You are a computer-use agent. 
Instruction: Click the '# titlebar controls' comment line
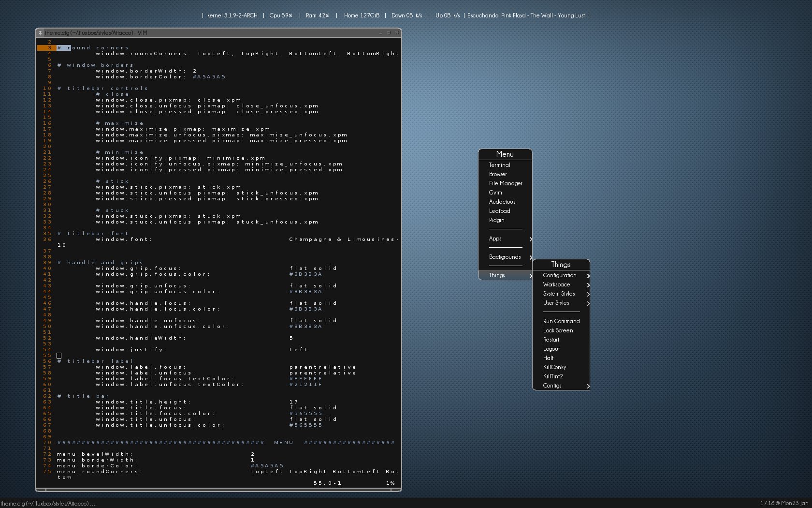coord(102,89)
